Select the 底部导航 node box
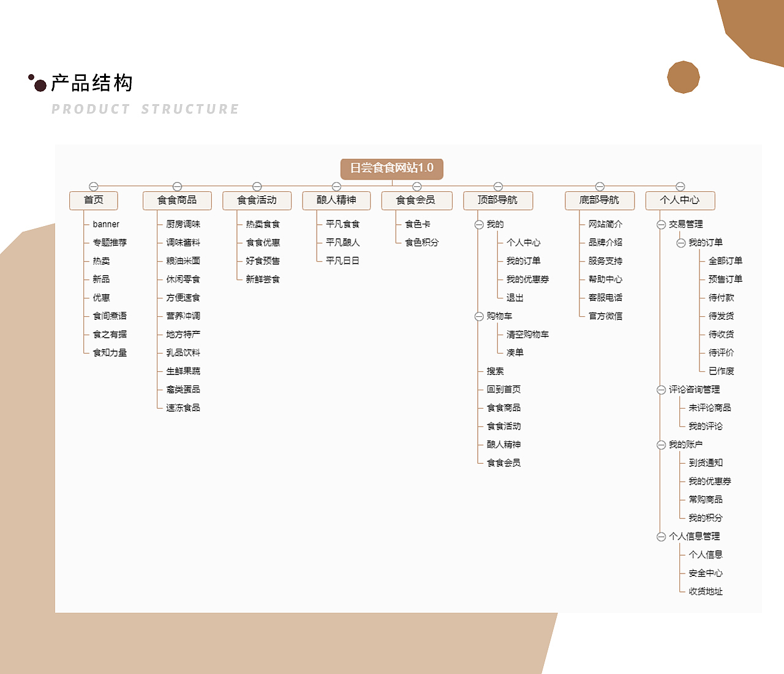This screenshot has height=674, width=784. pos(599,200)
